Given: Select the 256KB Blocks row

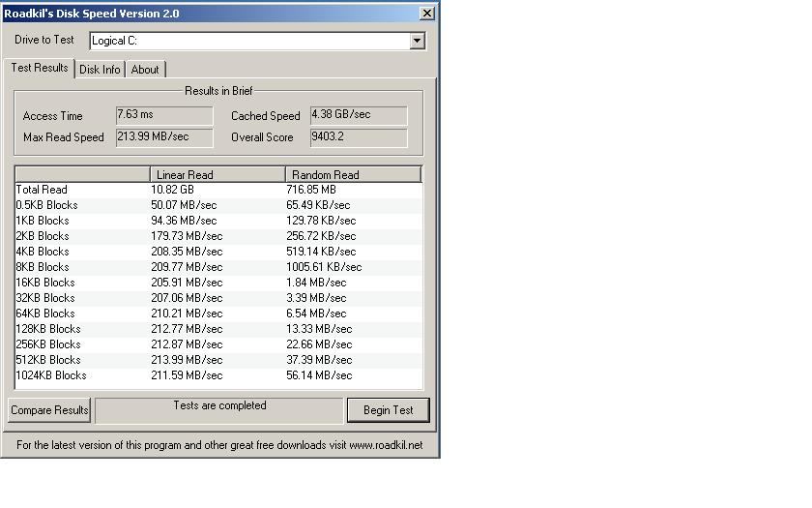Looking at the screenshot, I should pyautogui.click(x=218, y=344).
